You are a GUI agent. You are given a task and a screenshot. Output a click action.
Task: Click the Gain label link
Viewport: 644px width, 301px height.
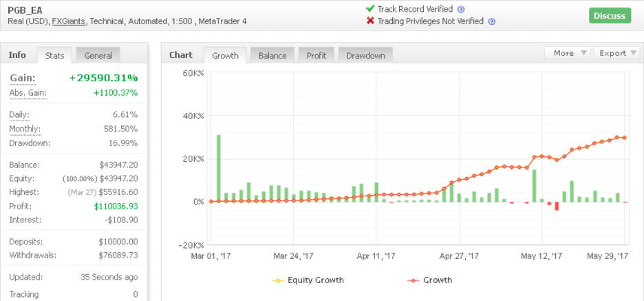(23, 78)
